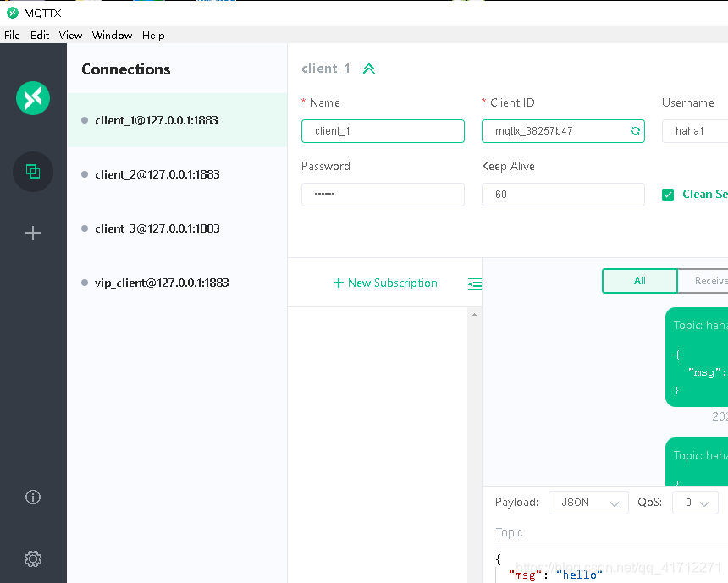Click the Password input field
728x583 pixels.
pyautogui.click(x=383, y=195)
